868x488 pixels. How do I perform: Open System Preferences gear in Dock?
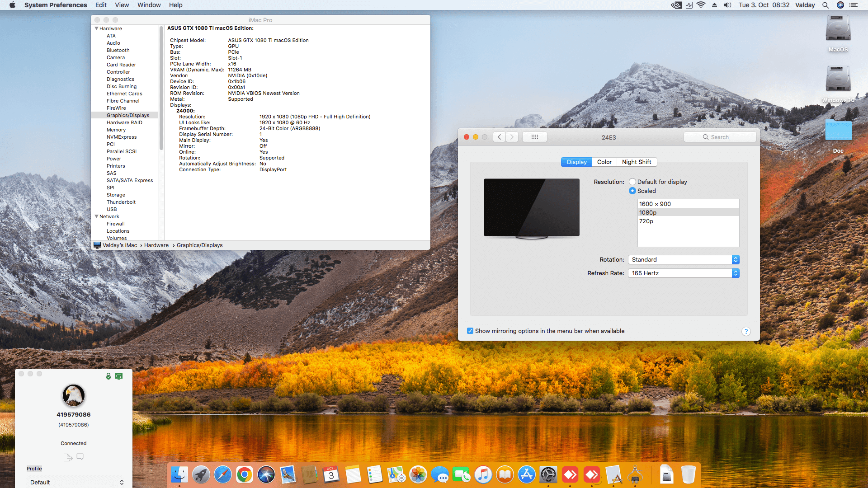548,475
